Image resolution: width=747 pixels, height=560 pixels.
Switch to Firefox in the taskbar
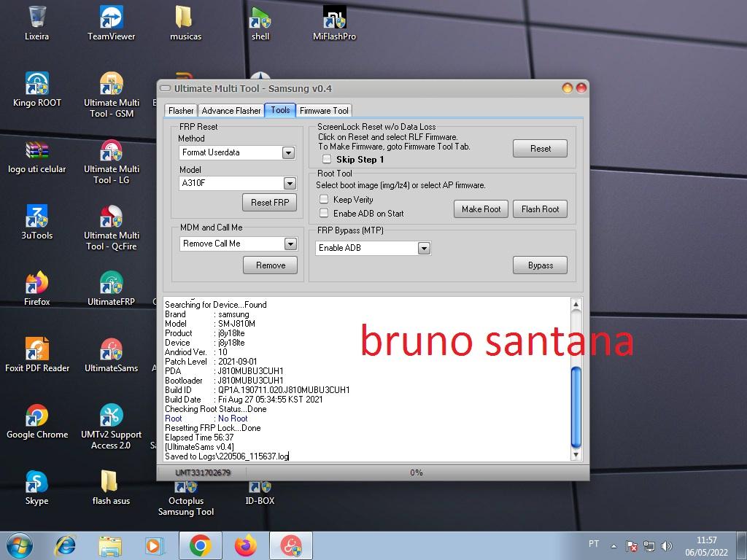tap(246, 545)
